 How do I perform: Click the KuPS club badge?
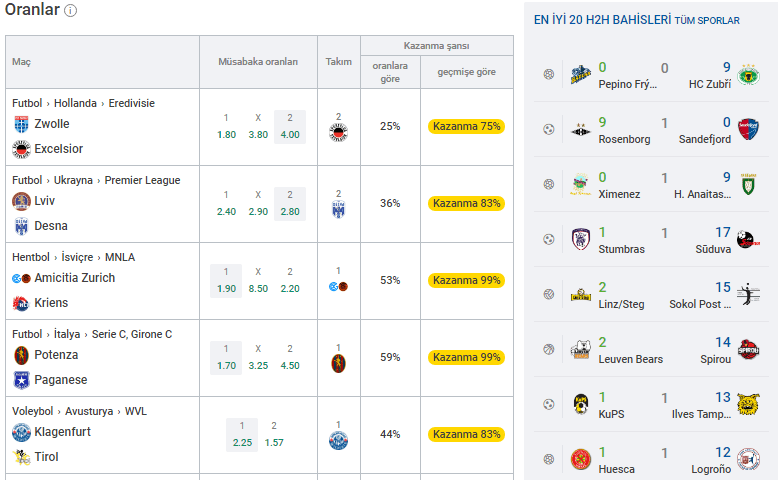pyautogui.click(x=581, y=405)
